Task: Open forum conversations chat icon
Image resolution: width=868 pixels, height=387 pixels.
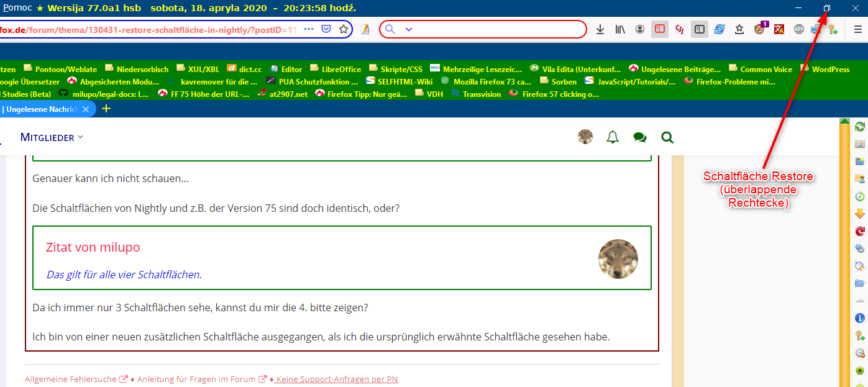Action: [640, 137]
